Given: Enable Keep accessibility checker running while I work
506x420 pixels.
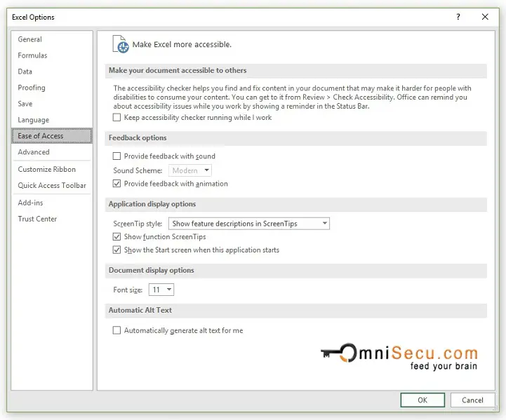Looking at the screenshot, I should tap(116, 117).
